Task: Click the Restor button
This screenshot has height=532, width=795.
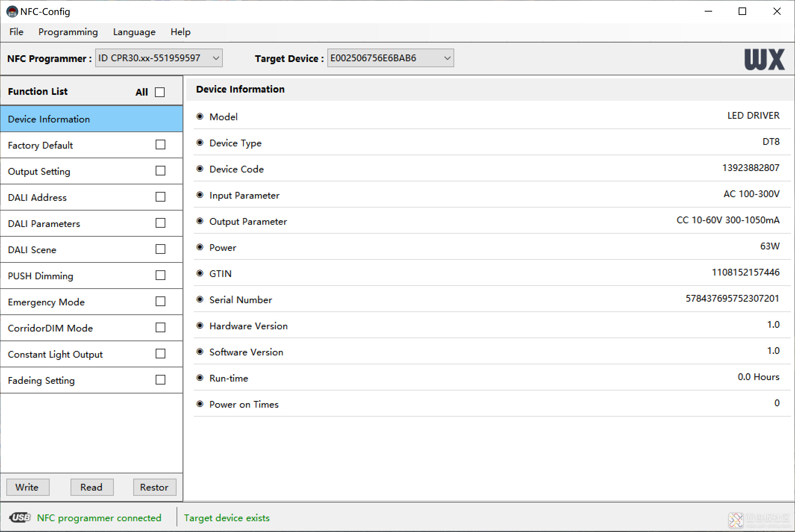Action: [155, 487]
